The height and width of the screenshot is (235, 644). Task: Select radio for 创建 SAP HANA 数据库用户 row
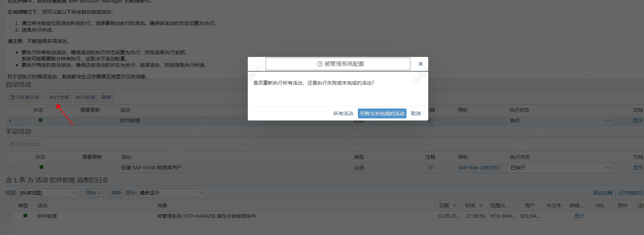[x=11, y=168]
